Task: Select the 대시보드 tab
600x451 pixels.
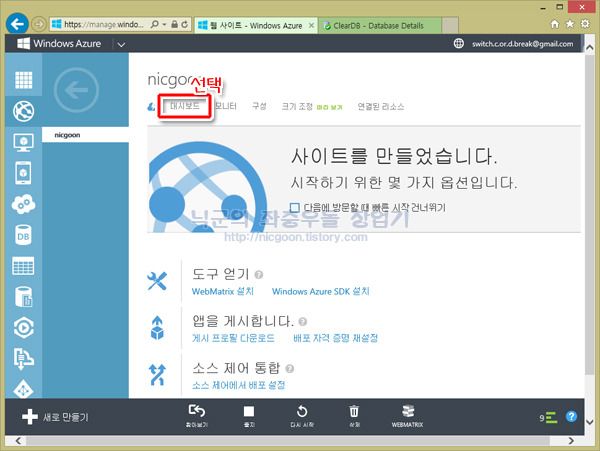Action: click(185, 106)
